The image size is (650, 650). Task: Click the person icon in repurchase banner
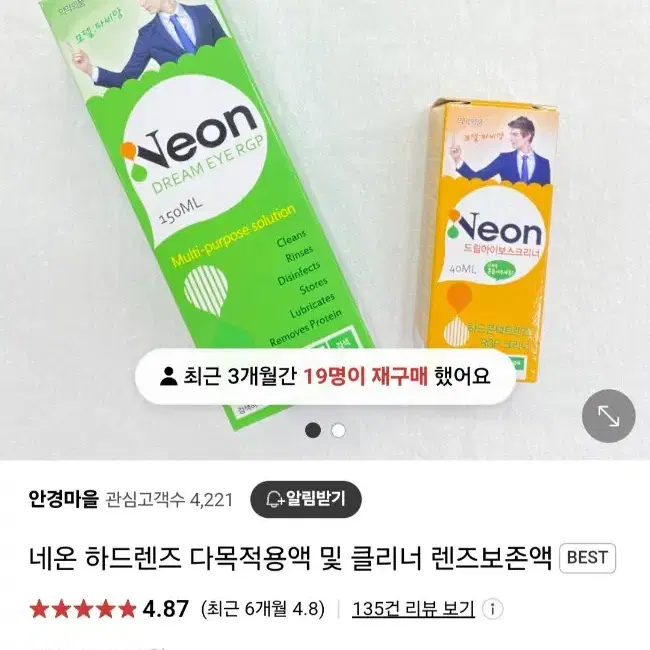168,376
